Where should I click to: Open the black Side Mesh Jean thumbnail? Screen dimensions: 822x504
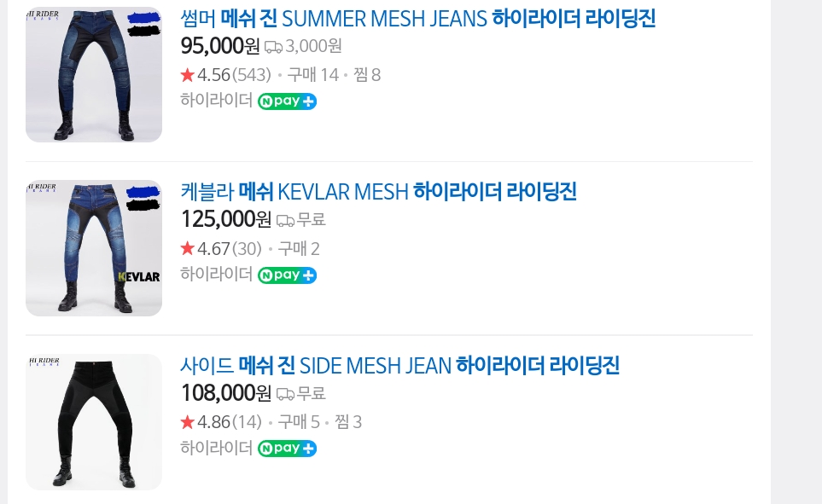(94, 422)
